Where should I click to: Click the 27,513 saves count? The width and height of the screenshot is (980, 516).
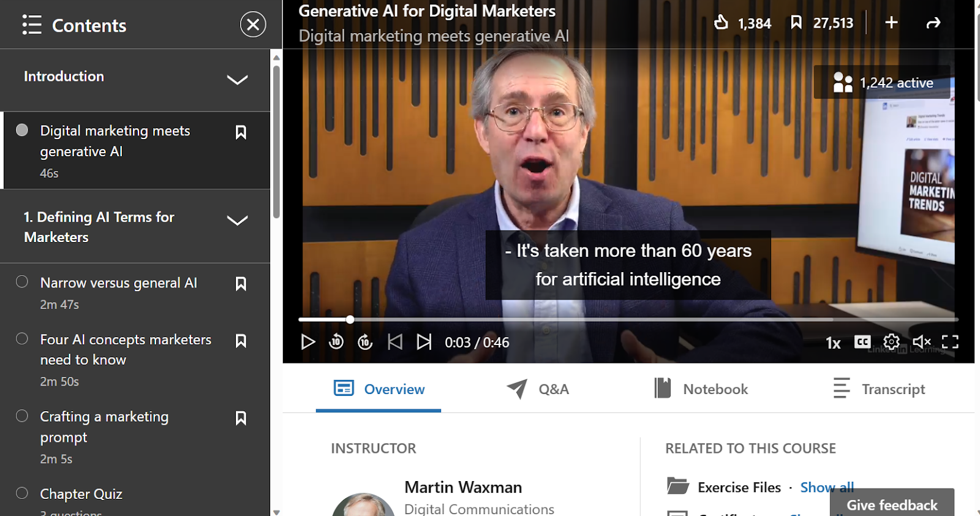pyautogui.click(x=833, y=23)
